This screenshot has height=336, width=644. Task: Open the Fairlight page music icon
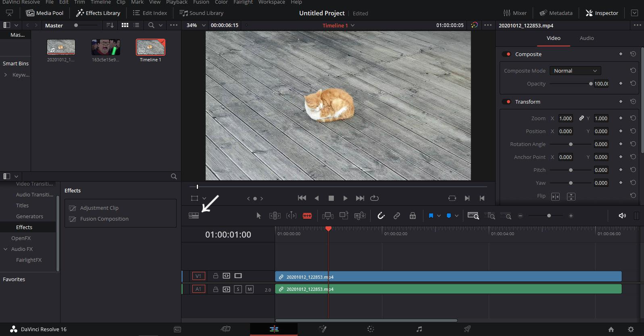click(x=419, y=329)
